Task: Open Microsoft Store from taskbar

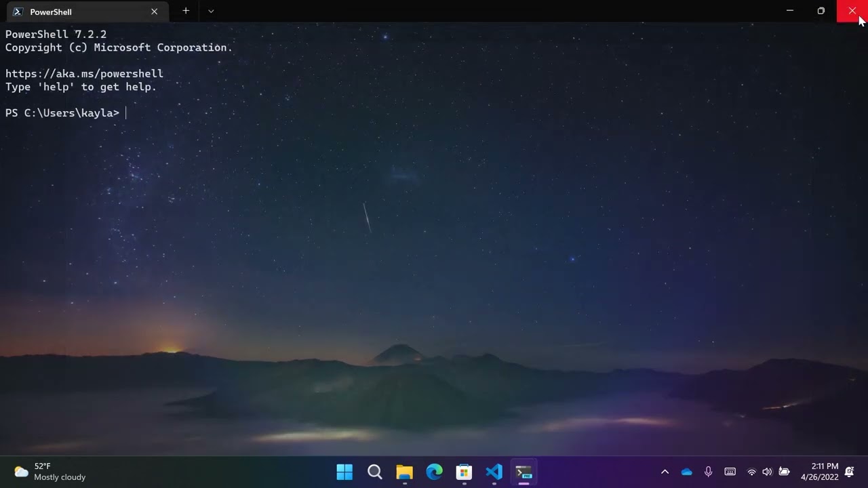Action: click(x=464, y=472)
